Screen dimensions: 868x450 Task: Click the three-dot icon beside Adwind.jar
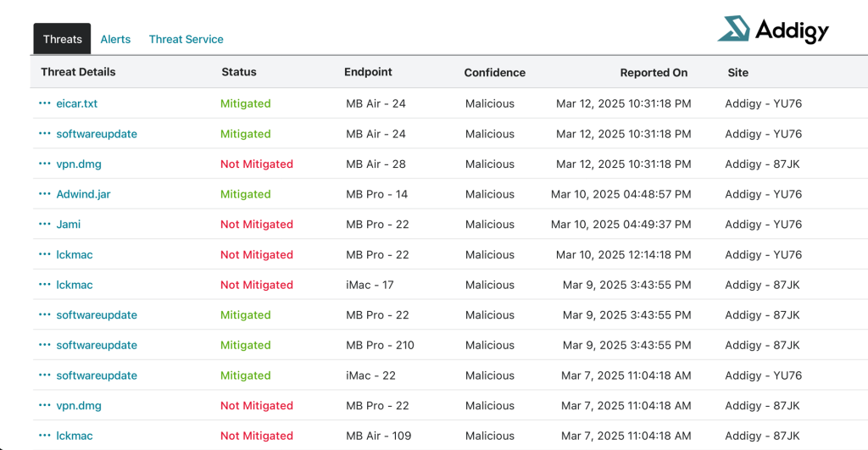pos(45,194)
